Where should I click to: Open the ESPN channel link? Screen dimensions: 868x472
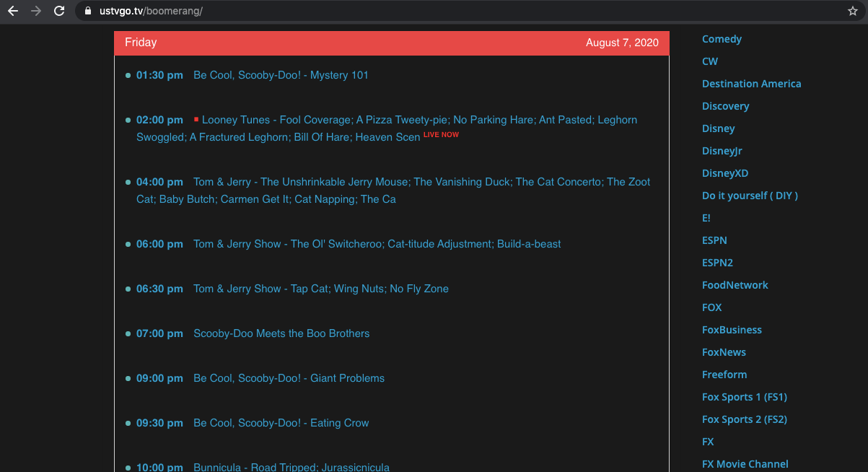(x=714, y=240)
